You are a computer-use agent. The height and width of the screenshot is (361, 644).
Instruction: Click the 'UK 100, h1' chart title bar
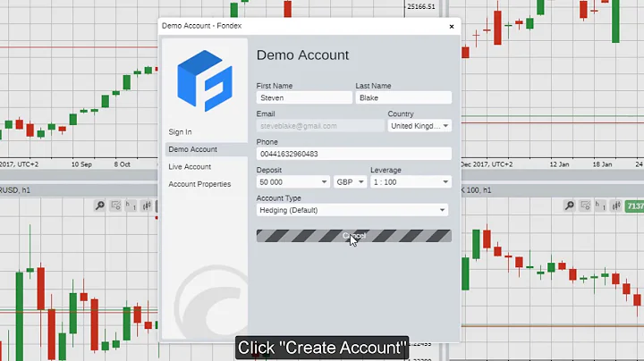(x=553, y=190)
